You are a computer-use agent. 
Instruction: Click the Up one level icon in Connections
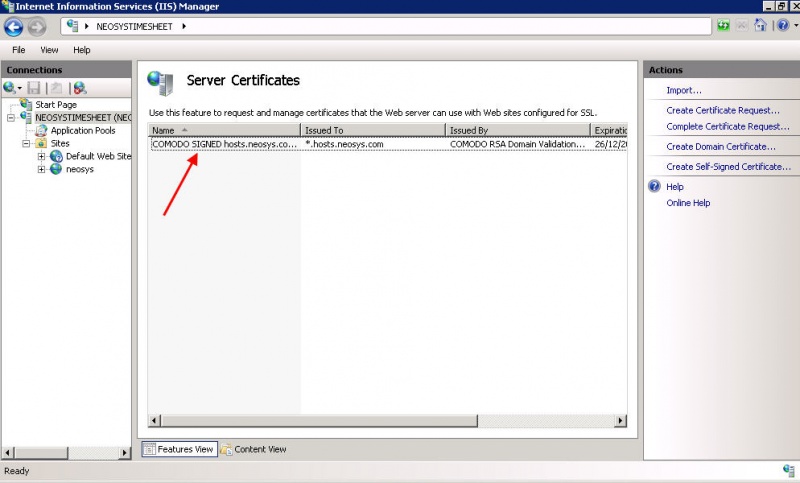(57, 88)
